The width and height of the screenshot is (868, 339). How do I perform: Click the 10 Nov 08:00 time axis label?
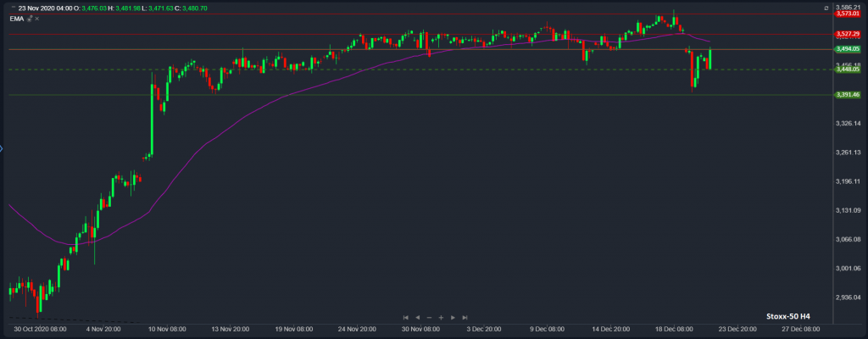tap(165, 328)
